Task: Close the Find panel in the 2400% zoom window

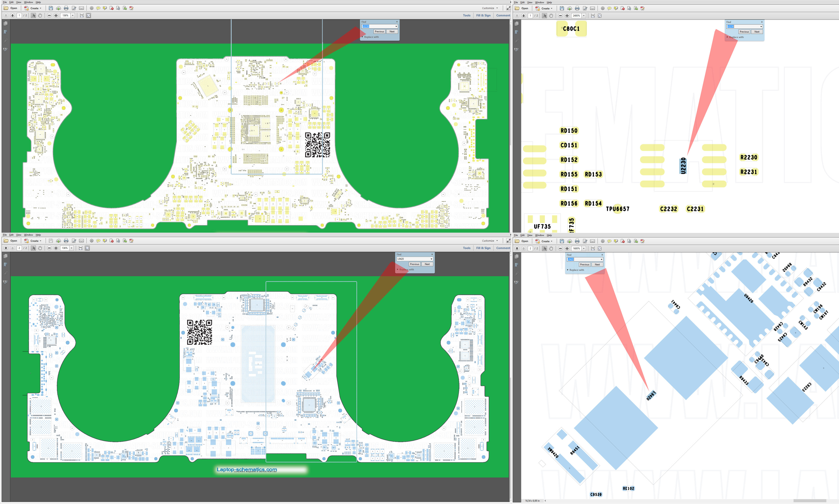Action: pyautogui.click(x=762, y=22)
